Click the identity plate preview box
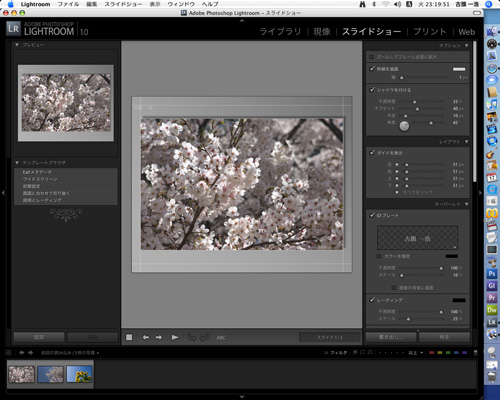 click(x=417, y=238)
